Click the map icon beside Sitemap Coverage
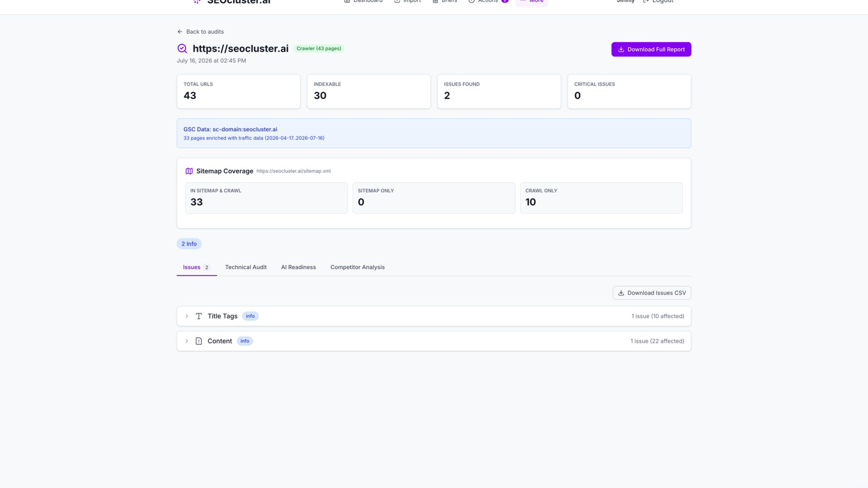 tap(189, 171)
